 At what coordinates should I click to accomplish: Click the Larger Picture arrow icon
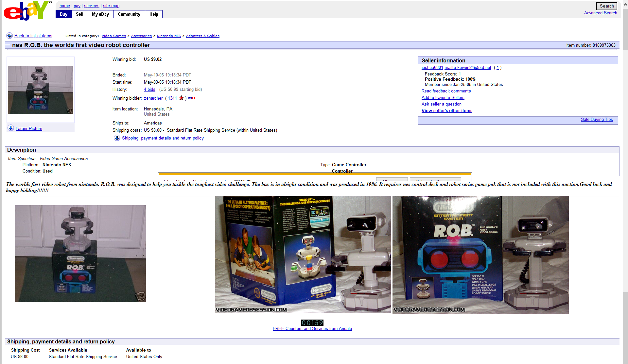[x=11, y=128]
